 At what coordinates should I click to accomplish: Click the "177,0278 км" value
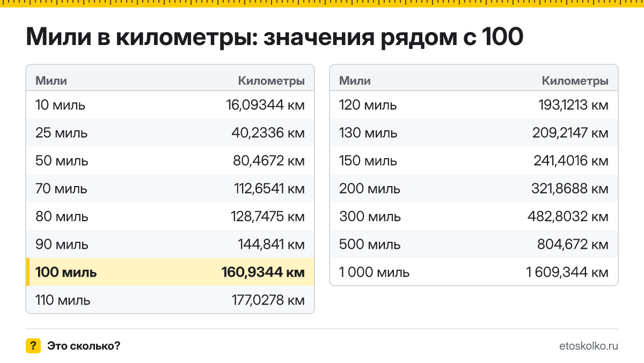coord(268,300)
